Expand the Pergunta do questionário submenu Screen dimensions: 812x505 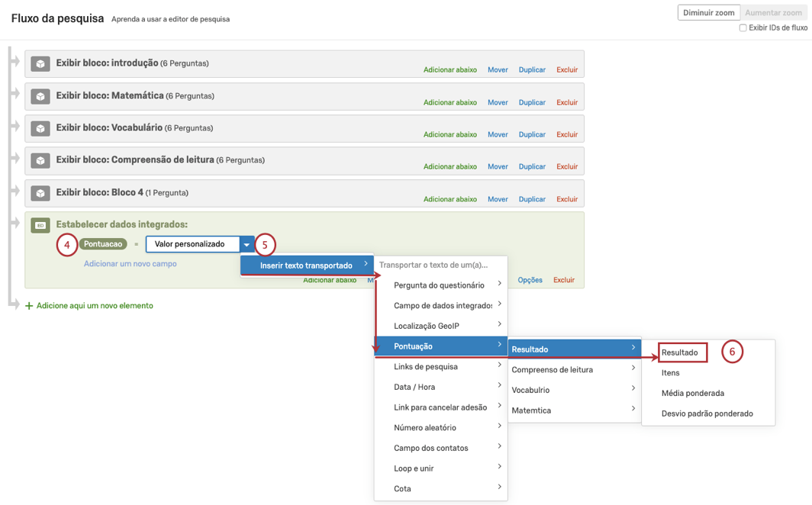pyautogui.click(x=446, y=285)
